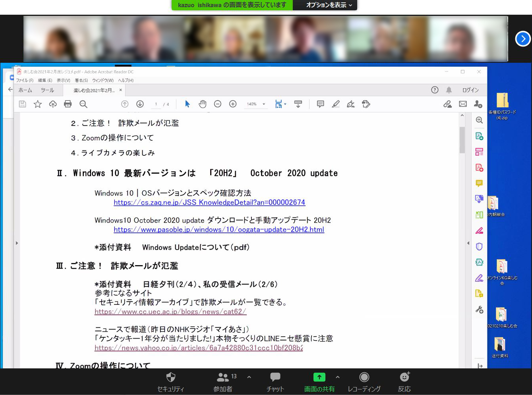Close the 楽しむ会2021年2月 document tab
The image size is (532, 395).
[121, 90]
